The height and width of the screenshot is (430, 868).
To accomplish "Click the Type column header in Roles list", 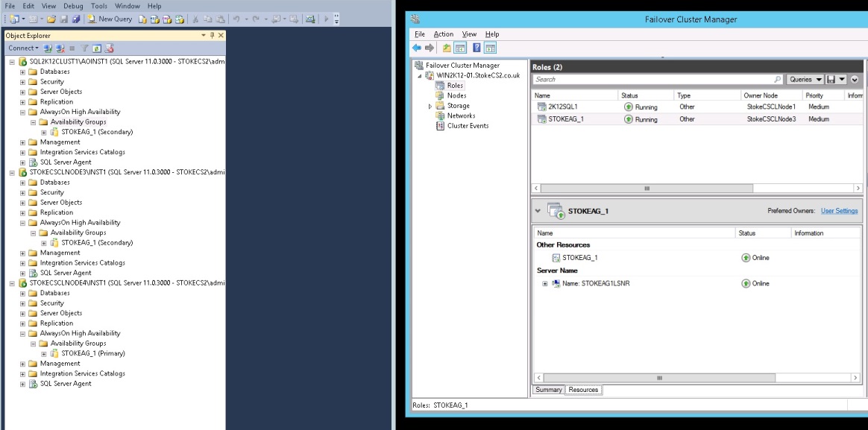I will [x=708, y=95].
